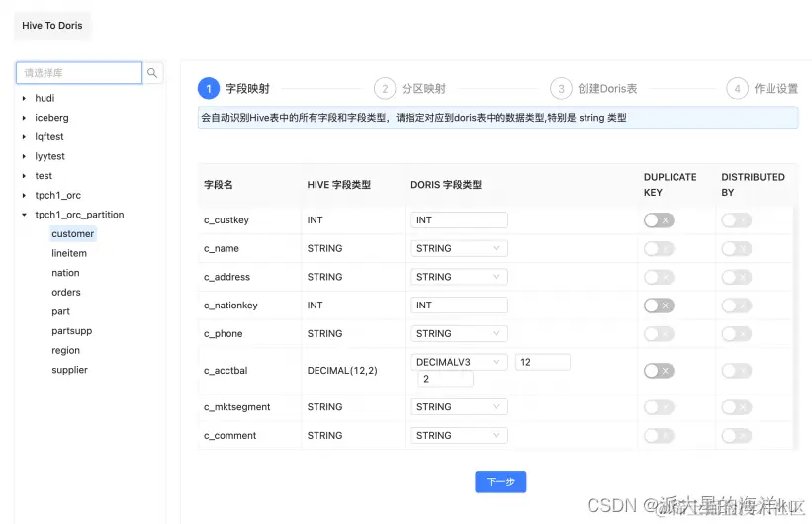Click step 4 circle for 作业设置
Image resolution: width=812 pixels, height=524 pixels.
point(737,89)
